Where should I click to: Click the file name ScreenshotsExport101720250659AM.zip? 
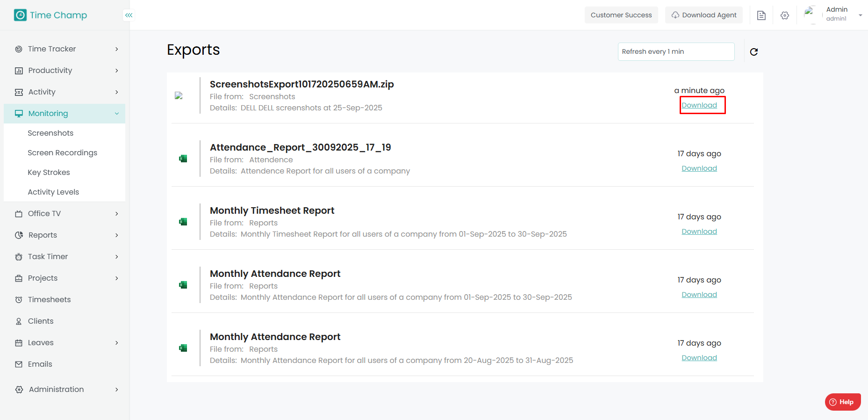(302, 84)
